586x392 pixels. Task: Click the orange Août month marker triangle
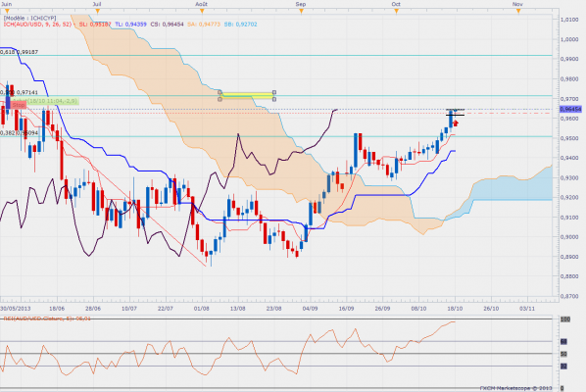pyautogui.click(x=202, y=11)
